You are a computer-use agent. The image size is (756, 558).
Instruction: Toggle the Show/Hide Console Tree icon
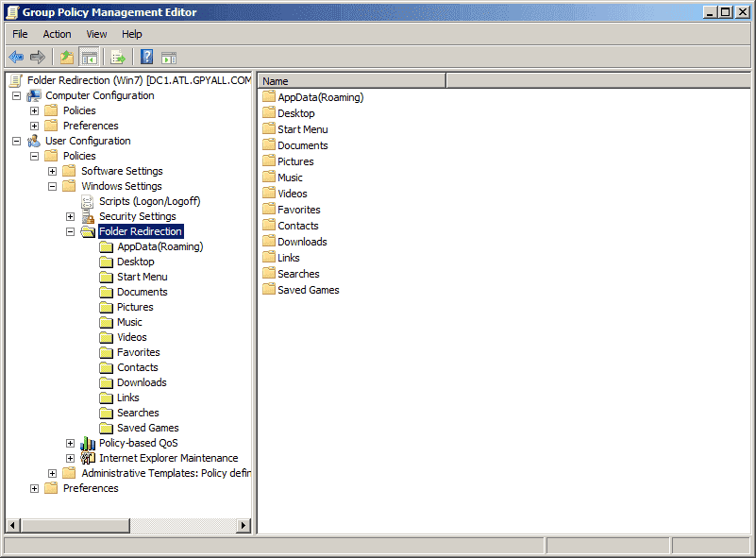click(x=90, y=58)
